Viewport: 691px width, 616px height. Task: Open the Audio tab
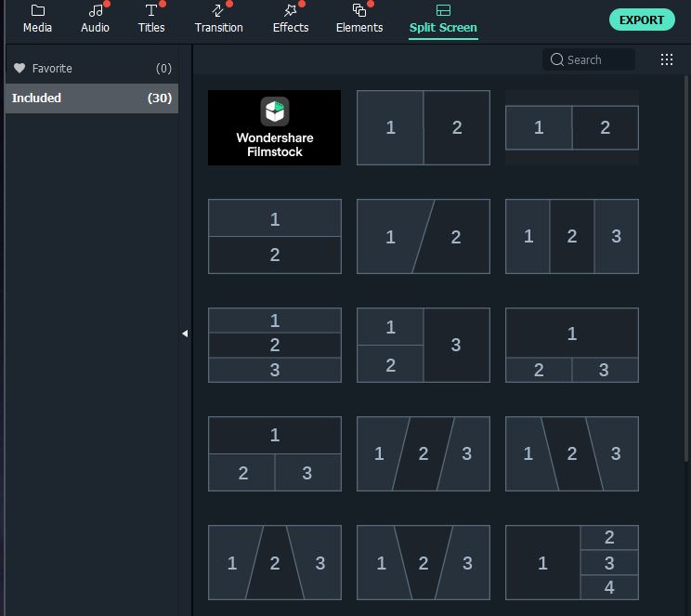[x=95, y=18]
